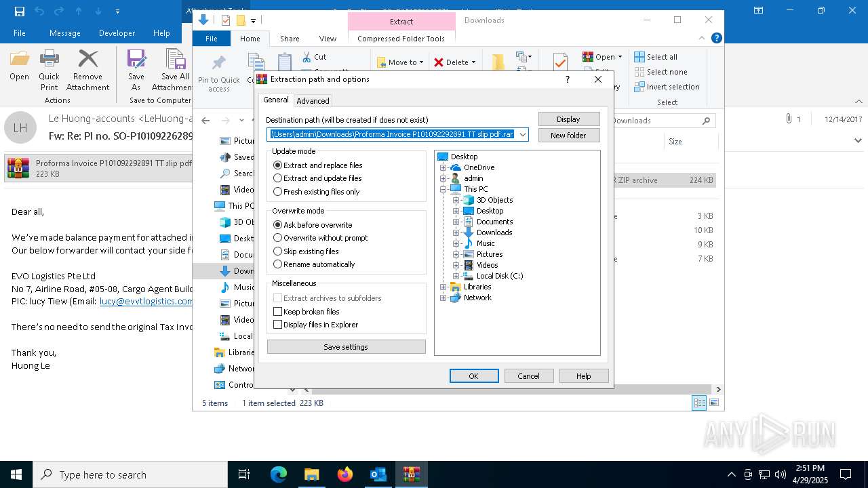Open Task View on taskbar
The height and width of the screenshot is (488, 868).
[x=244, y=474]
